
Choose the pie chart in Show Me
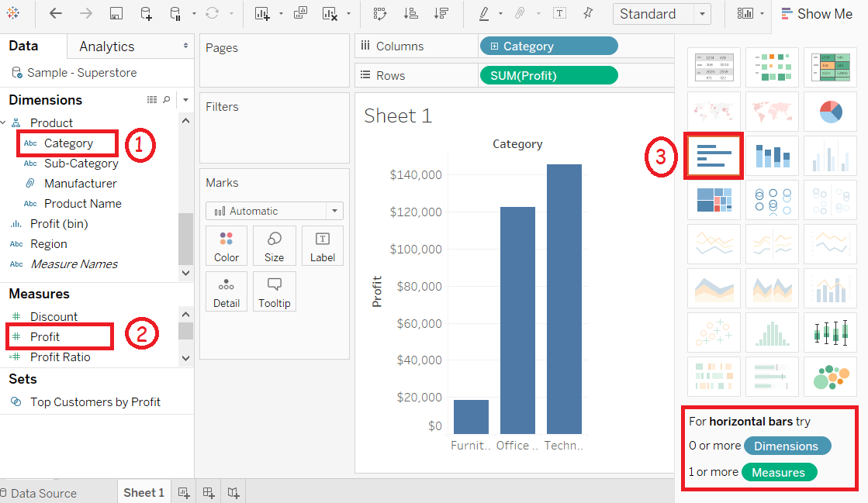(830, 112)
